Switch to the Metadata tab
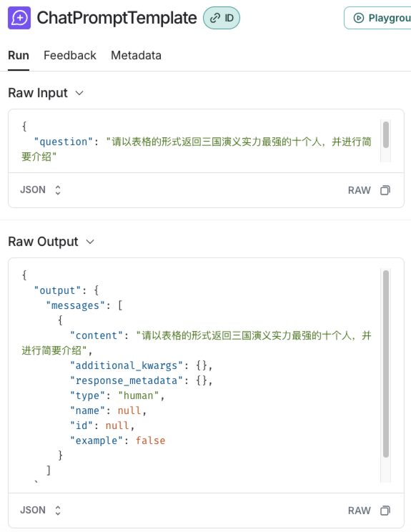Image resolution: width=411 pixels, height=532 pixels. (x=136, y=55)
